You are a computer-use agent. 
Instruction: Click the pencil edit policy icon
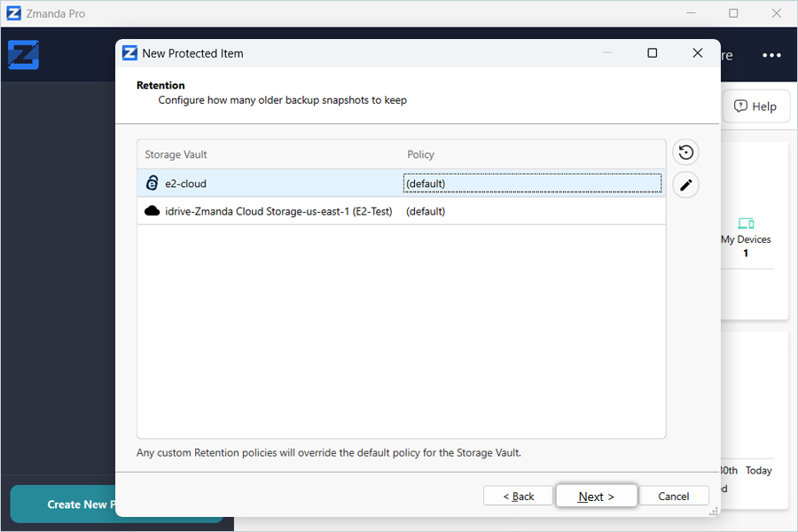pyautogui.click(x=685, y=185)
